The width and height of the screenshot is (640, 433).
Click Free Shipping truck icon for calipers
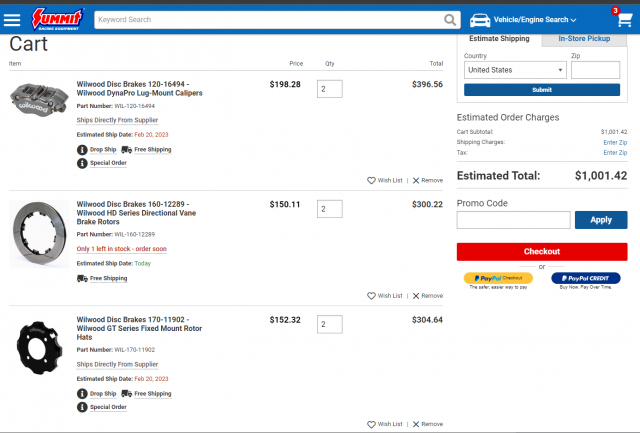pyautogui.click(x=127, y=150)
